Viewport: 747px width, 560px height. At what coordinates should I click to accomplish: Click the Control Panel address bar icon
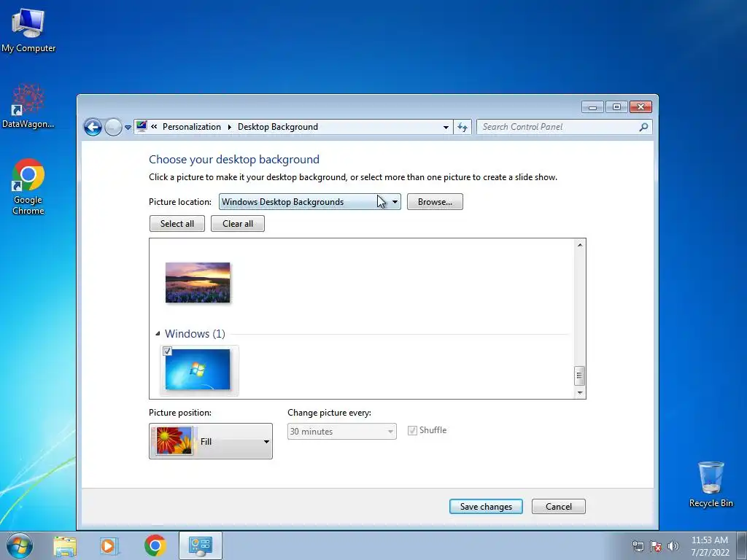142,127
